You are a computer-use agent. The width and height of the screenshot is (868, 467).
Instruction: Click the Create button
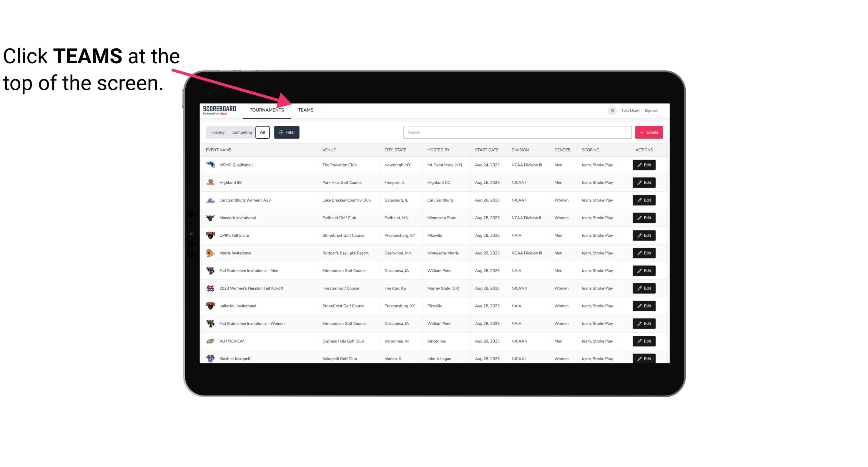pyautogui.click(x=649, y=132)
